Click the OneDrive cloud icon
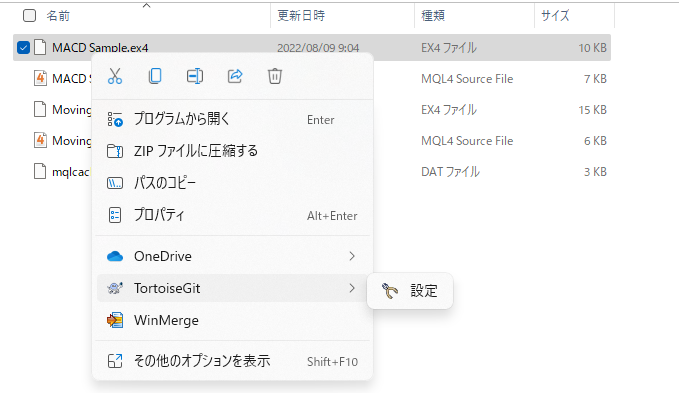Viewport: 679px width, 393px height. pyautogui.click(x=115, y=256)
